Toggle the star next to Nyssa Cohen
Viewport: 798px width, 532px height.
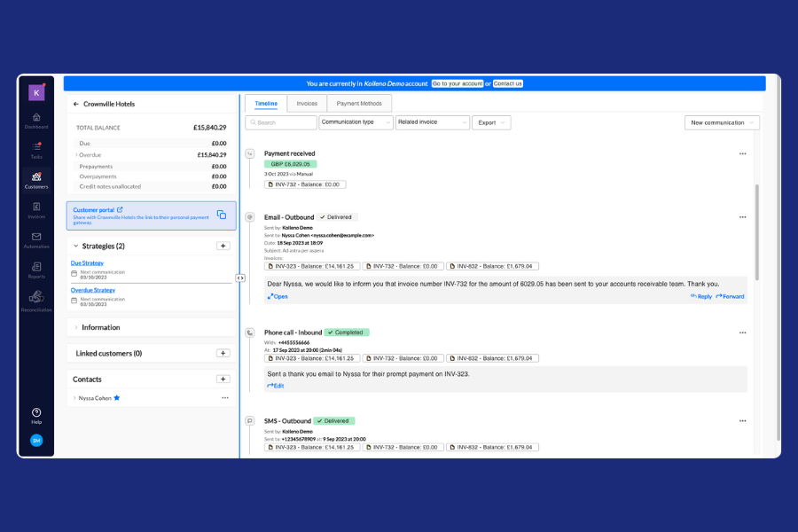116,398
